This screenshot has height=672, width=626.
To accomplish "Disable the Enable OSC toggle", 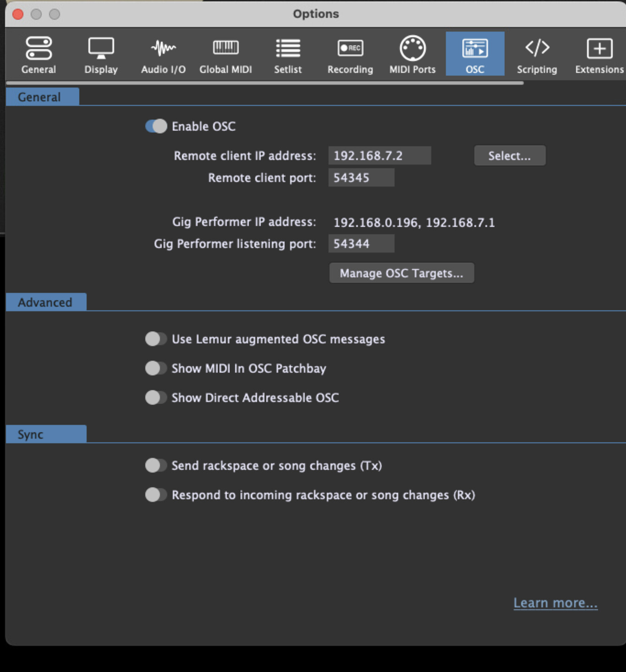I will click(156, 127).
